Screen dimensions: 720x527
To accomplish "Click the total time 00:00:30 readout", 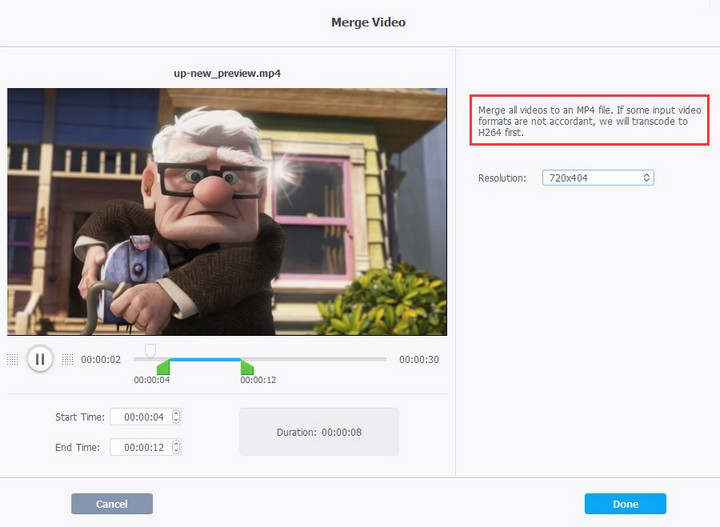I will tap(419, 359).
